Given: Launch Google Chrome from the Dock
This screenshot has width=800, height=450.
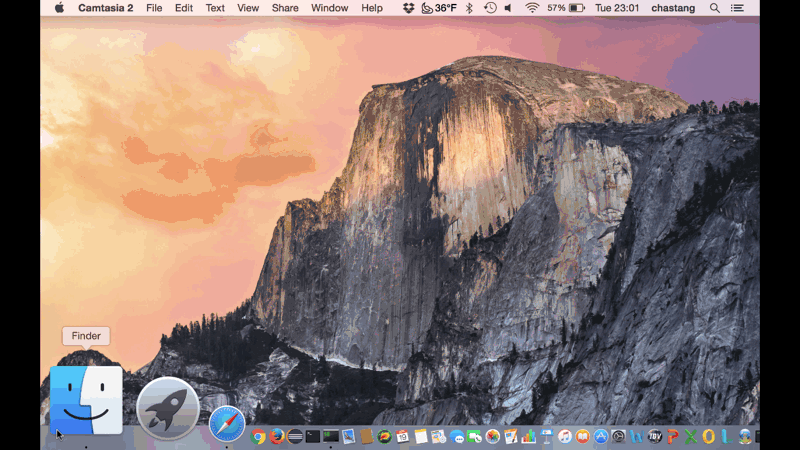Looking at the screenshot, I should [x=258, y=436].
